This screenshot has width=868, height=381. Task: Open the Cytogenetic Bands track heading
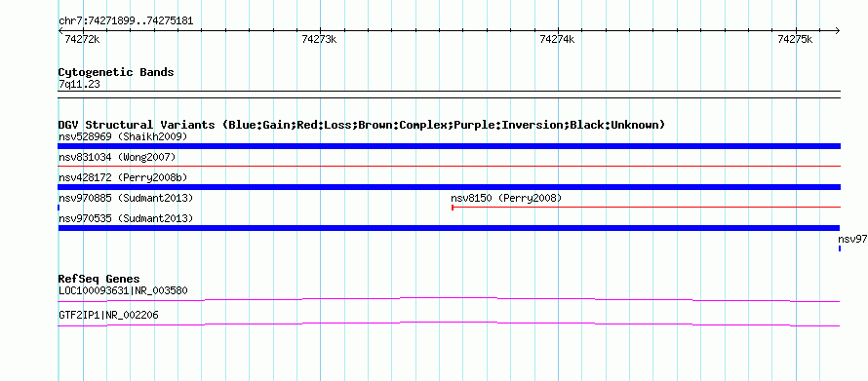click(x=116, y=72)
